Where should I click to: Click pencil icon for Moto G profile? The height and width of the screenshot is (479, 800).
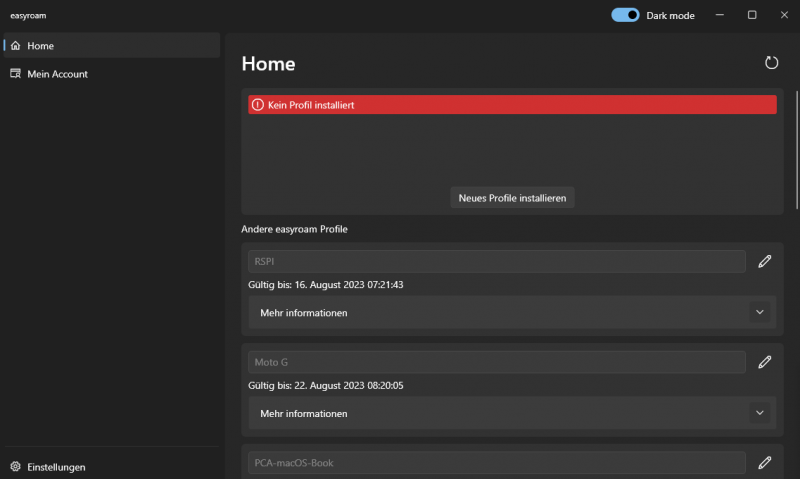(764, 362)
